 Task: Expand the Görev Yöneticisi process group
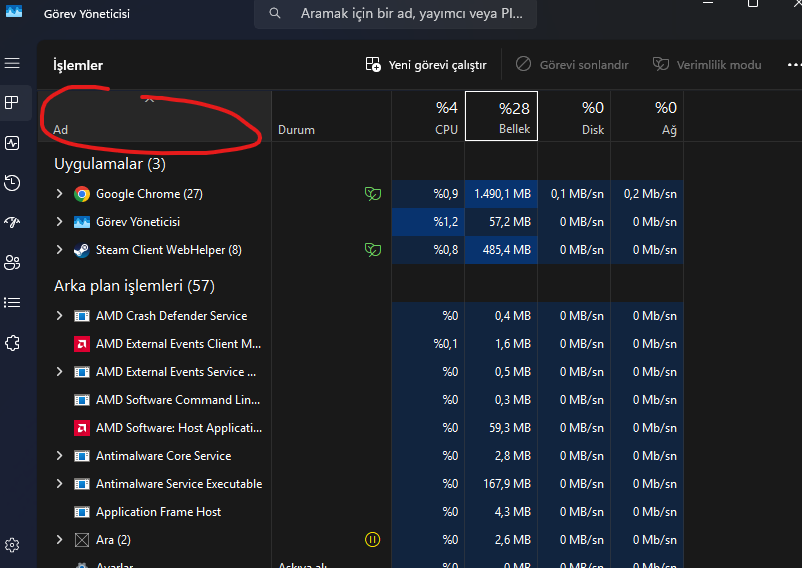(x=59, y=222)
